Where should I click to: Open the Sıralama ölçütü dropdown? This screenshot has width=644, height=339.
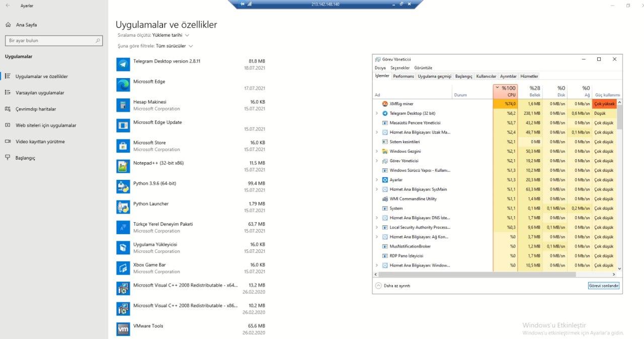pyautogui.click(x=153, y=35)
